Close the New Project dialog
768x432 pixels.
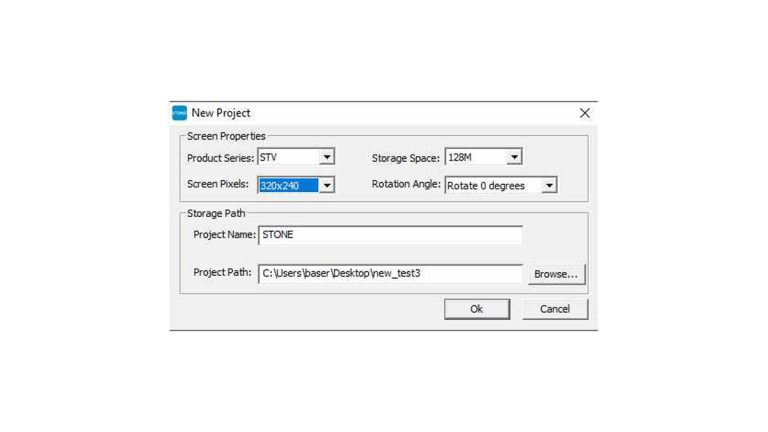pyautogui.click(x=584, y=113)
